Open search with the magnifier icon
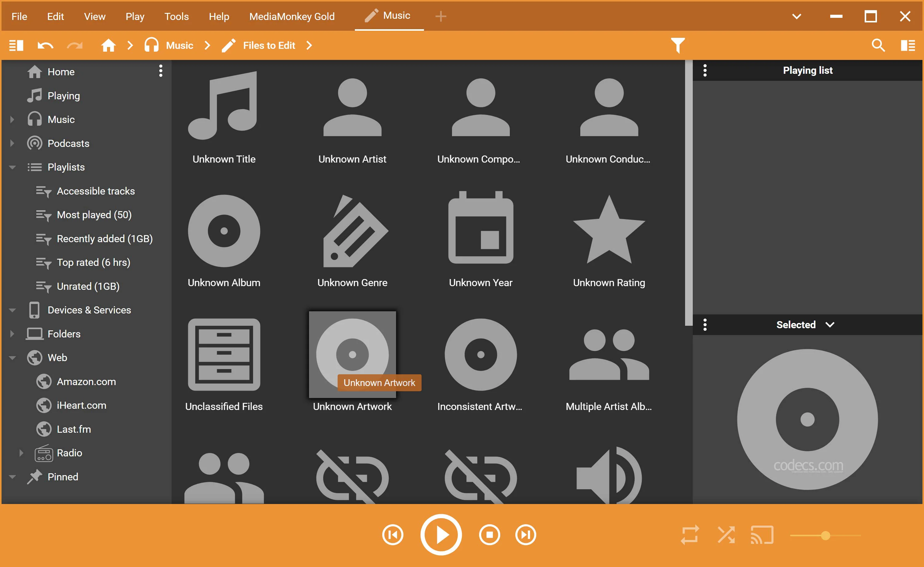Screen dimensions: 924x567 (x=878, y=45)
